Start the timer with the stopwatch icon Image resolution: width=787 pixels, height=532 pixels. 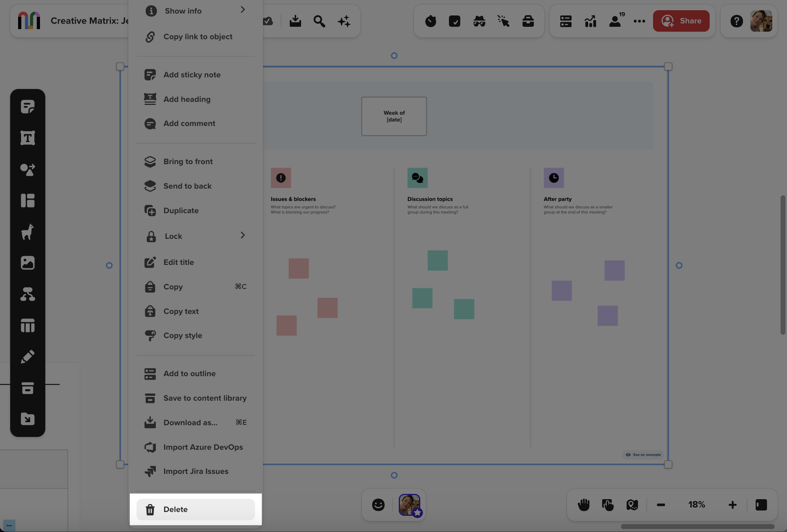click(x=430, y=21)
